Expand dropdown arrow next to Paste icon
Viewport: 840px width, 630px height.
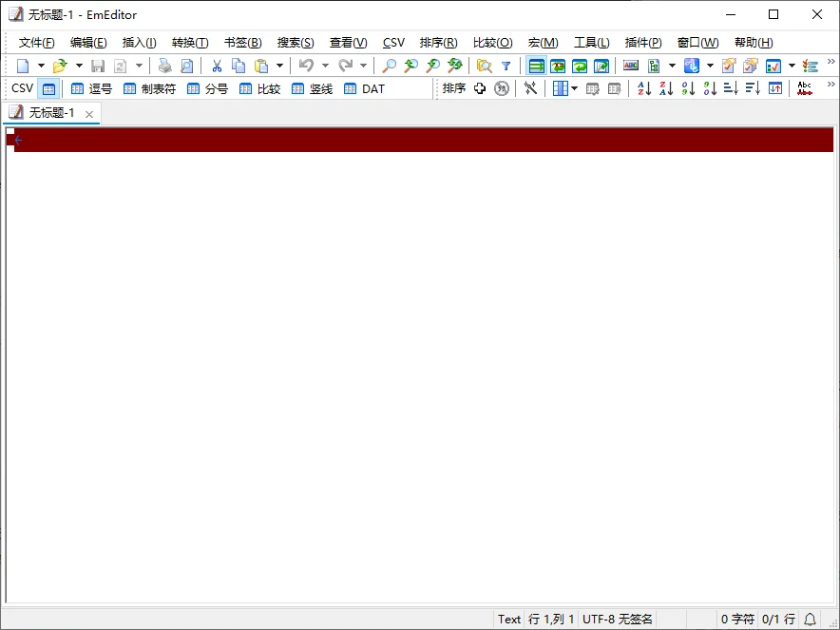tap(279, 66)
